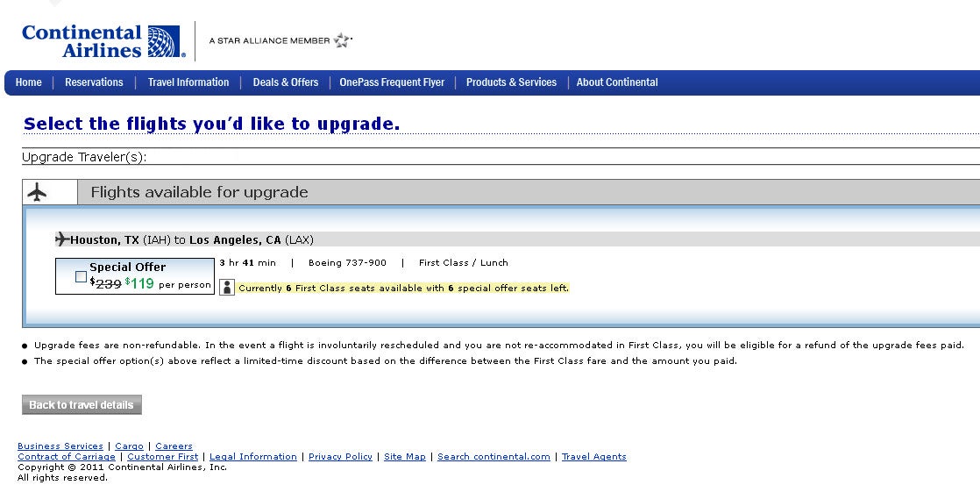Click the $119 special offer price
The image size is (980, 485).
click(x=139, y=283)
